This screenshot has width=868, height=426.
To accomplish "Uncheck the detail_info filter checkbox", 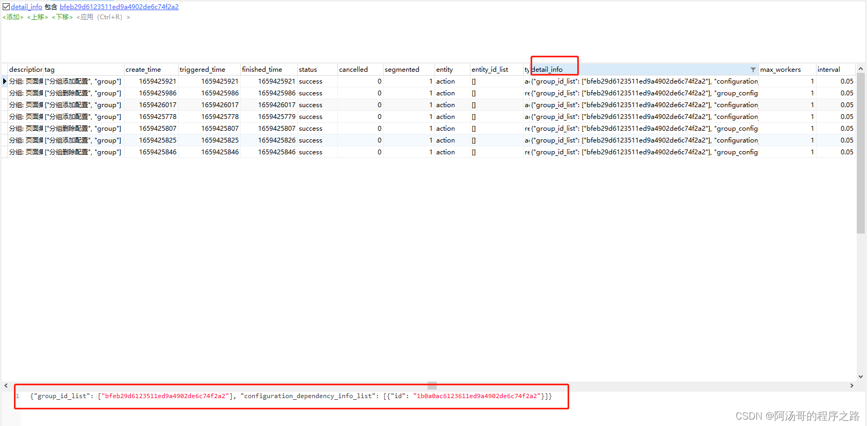I will 6,7.
